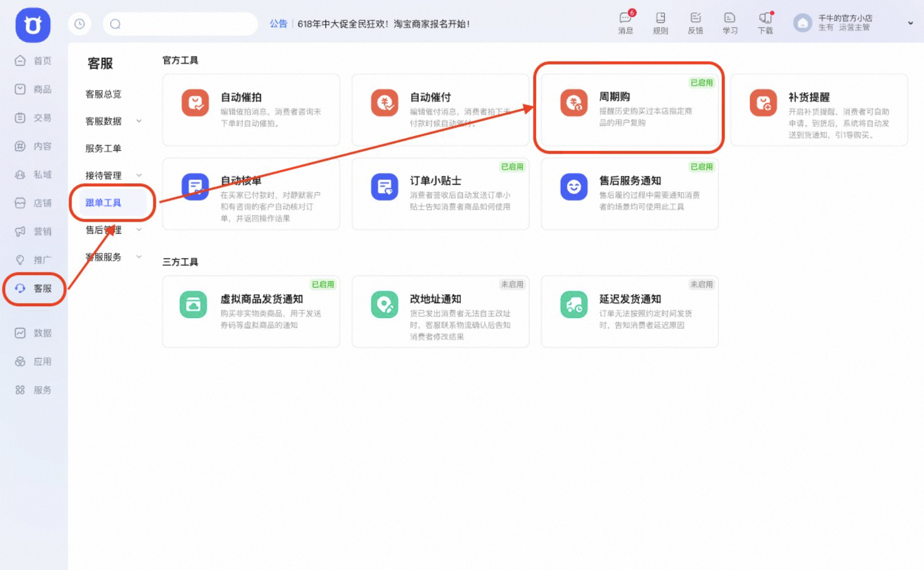Open the 售后服务通知 card title
This screenshot has height=570, width=924.
click(630, 181)
